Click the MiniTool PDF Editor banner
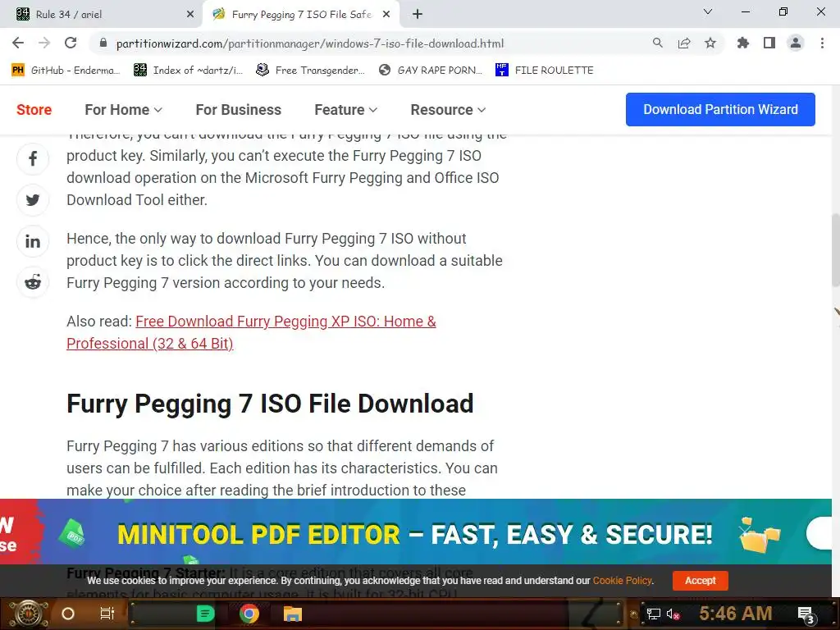The height and width of the screenshot is (630, 840). coord(416,532)
